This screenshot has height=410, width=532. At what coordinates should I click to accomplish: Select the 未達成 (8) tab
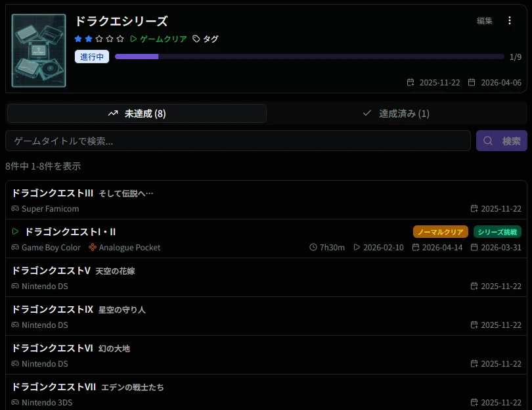pyautogui.click(x=137, y=113)
